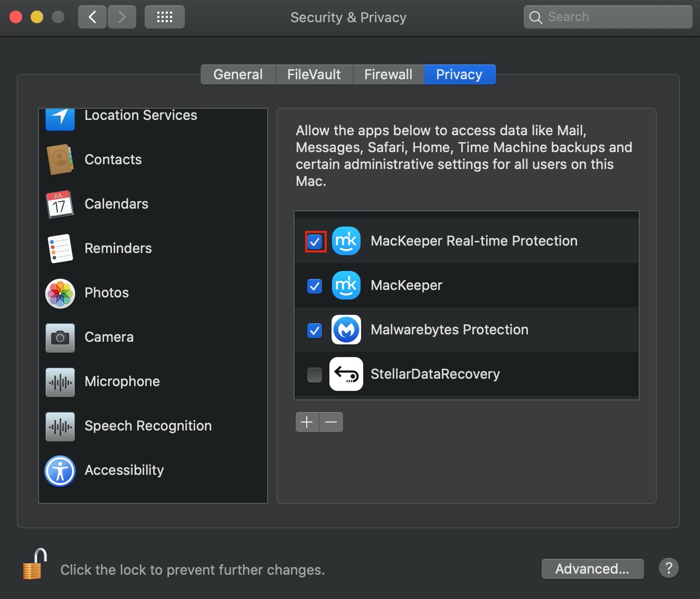The image size is (700, 599).
Task: Switch to the General tab
Action: click(238, 74)
